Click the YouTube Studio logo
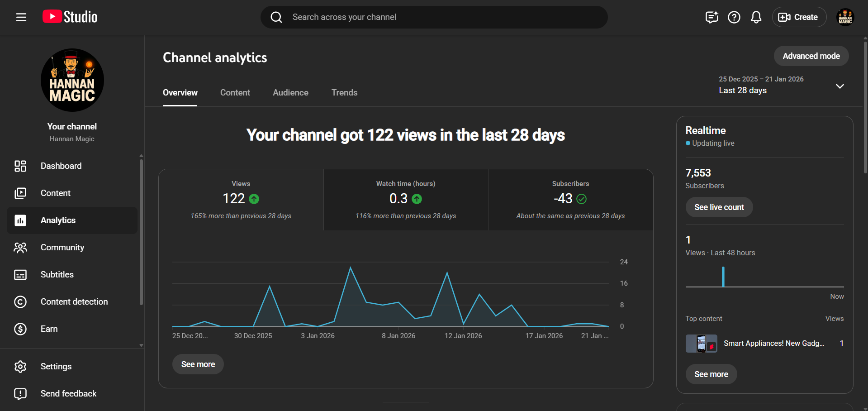868x411 pixels. coord(70,17)
